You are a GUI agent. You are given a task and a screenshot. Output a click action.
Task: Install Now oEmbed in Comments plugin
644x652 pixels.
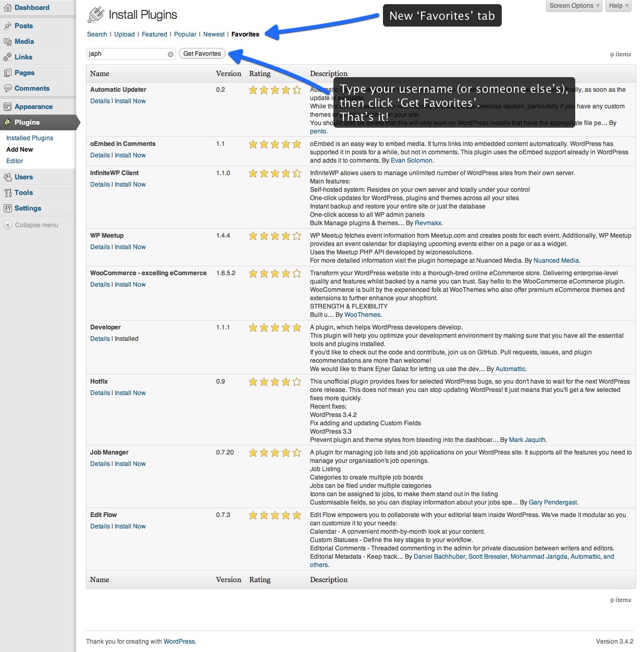[x=130, y=155]
